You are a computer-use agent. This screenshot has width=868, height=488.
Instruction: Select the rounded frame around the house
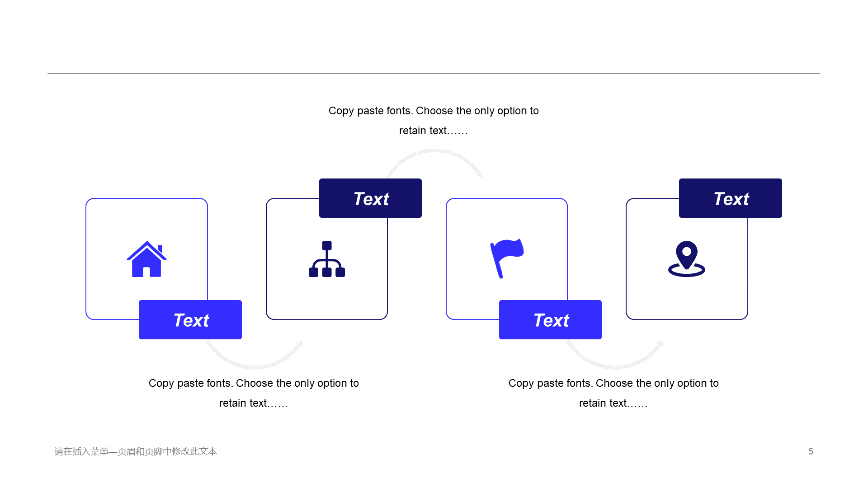click(x=146, y=259)
